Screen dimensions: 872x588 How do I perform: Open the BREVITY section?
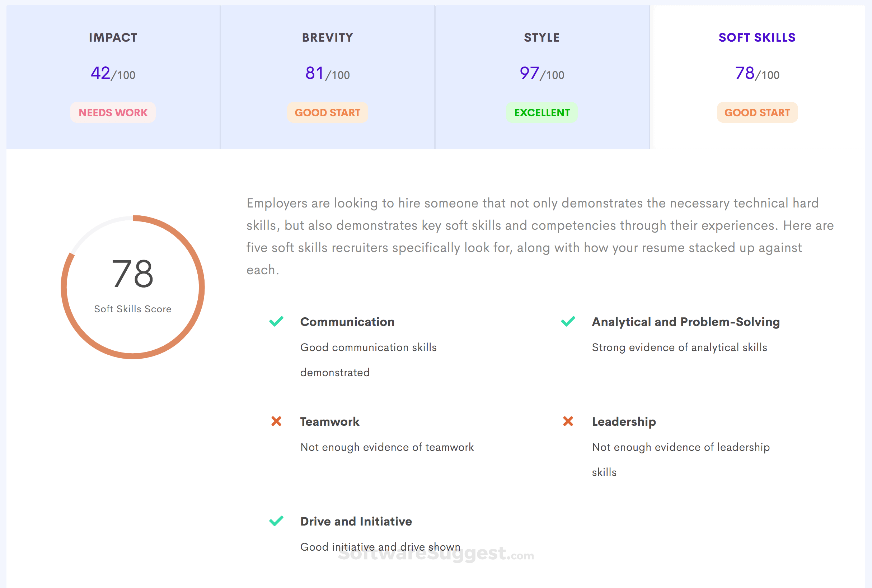(x=327, y=37)
